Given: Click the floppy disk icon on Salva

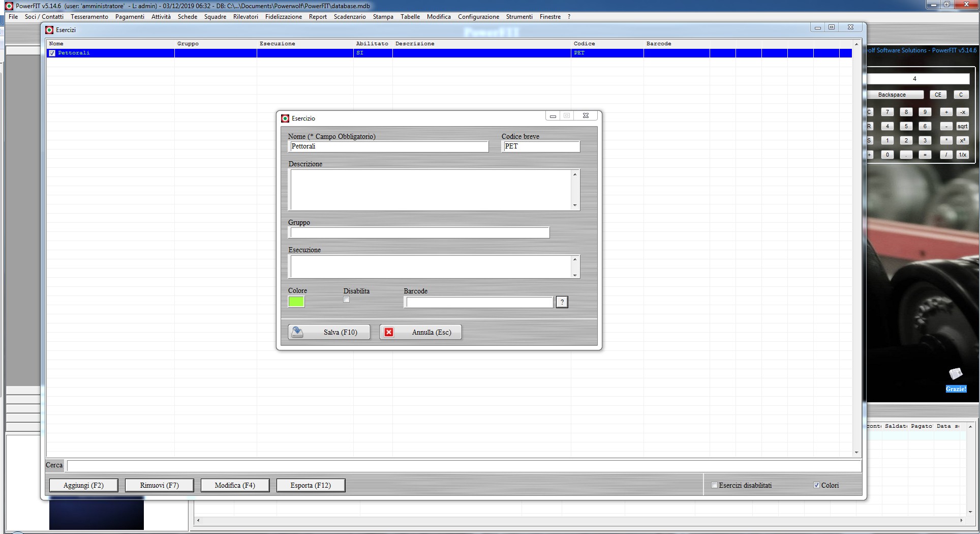Looking at the screenshot, I should click(x=297, y=332).
